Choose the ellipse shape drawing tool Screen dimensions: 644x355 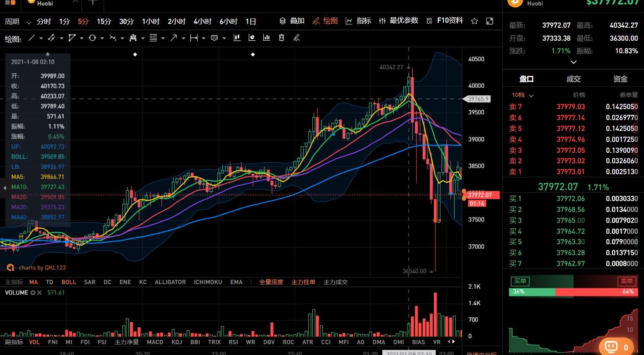pos(92,38)
